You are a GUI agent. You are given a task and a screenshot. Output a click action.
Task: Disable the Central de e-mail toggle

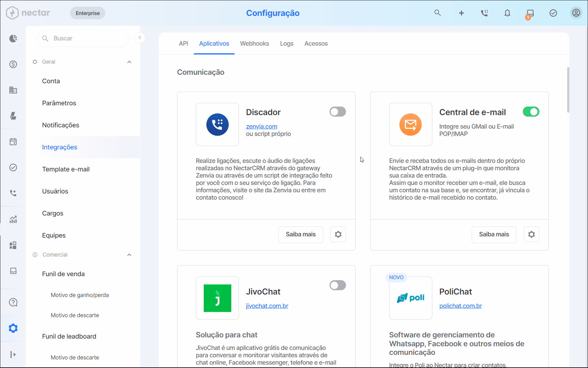[x=531, y=112]
